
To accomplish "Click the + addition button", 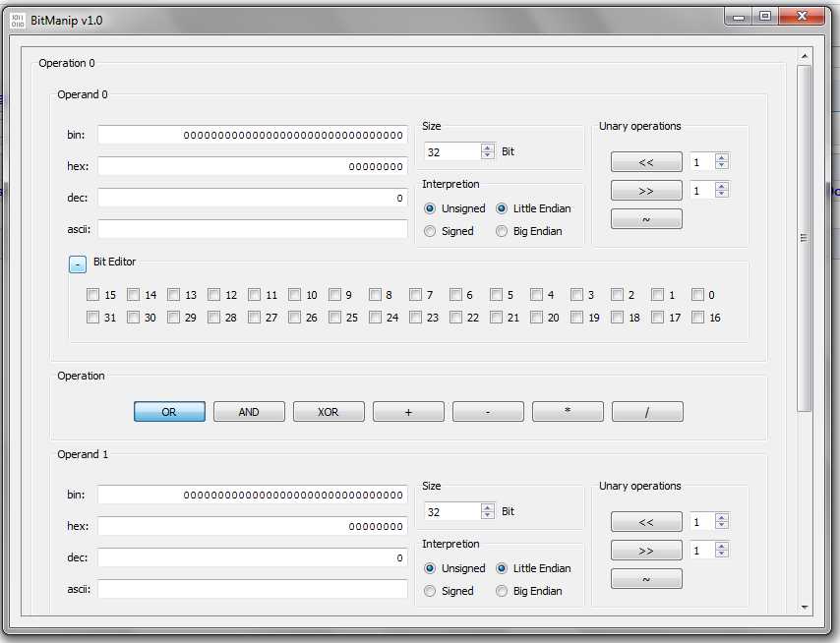I will [408, 412].
